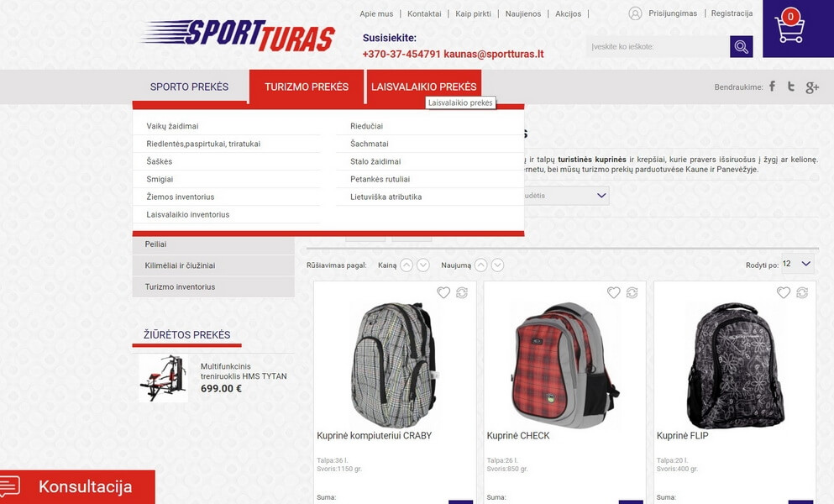Screen dimensions: 834x504
Task: Open the Kontaktai link
Action: pos(424,13)
